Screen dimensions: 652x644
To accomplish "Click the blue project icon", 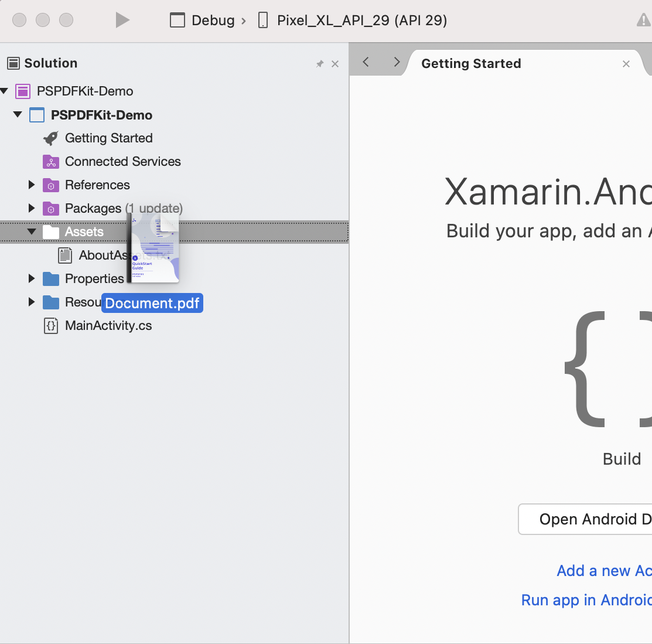I will 36,115.
